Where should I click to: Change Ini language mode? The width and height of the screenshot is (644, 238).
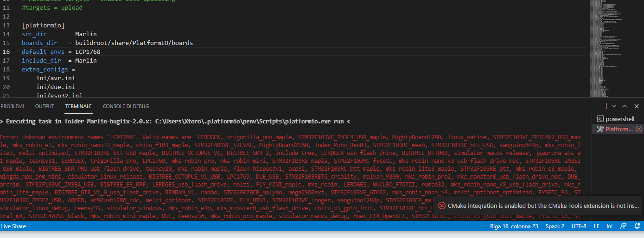pos(610,226)
